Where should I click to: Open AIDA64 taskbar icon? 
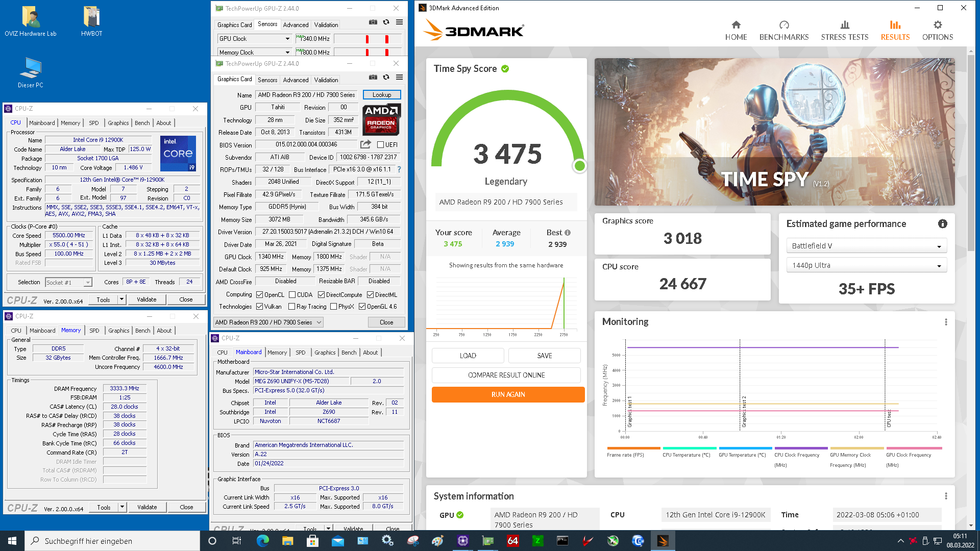(512, 541)
